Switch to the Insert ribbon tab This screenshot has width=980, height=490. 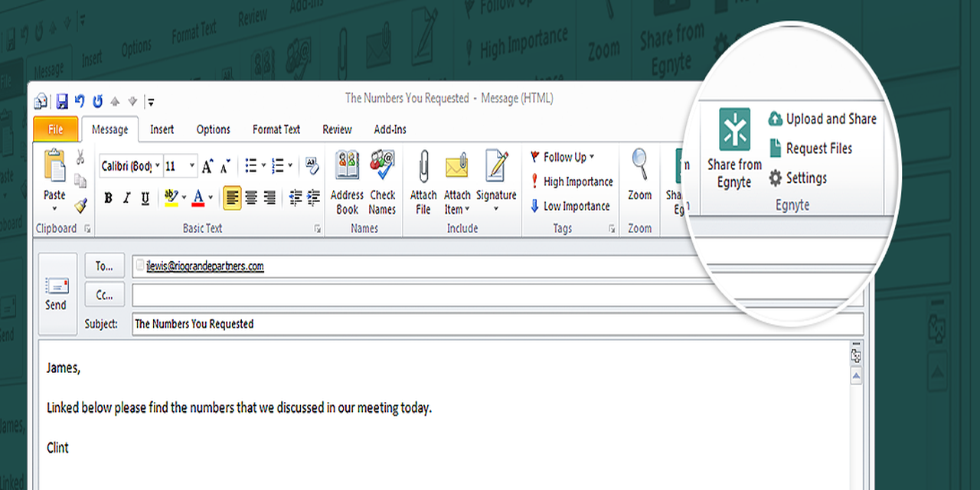tap(162, 129)
